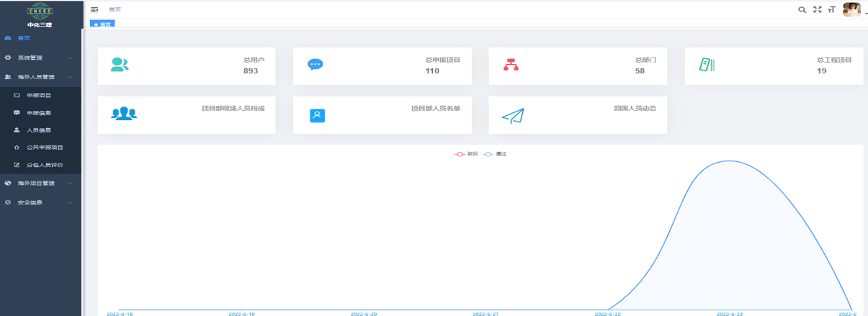Expand the 系统管理 sidebar menu
The height and width of the screenshot is (316, 868).
coord(41,58)
